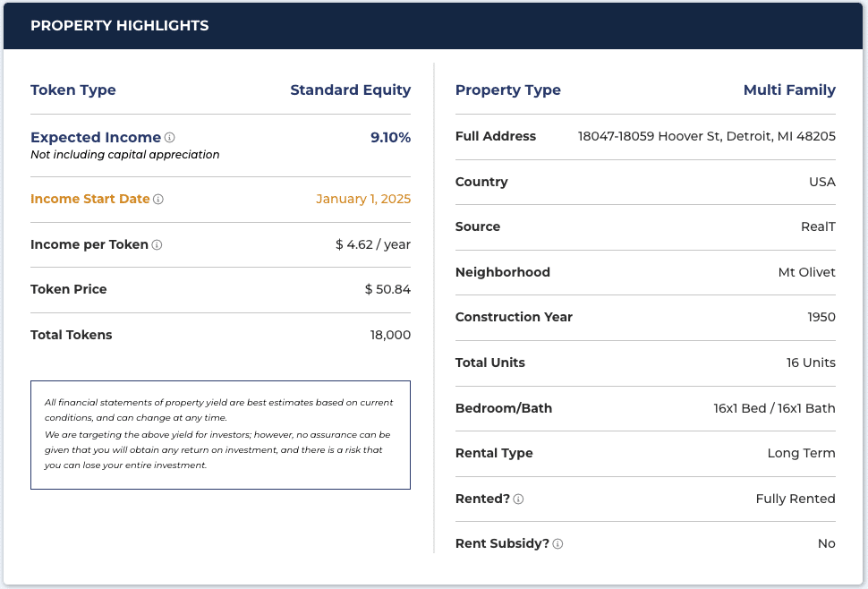This screenshot has height=589, width=868.
Task: Click the $ 50.84 token price
Action: pos(387,290)
